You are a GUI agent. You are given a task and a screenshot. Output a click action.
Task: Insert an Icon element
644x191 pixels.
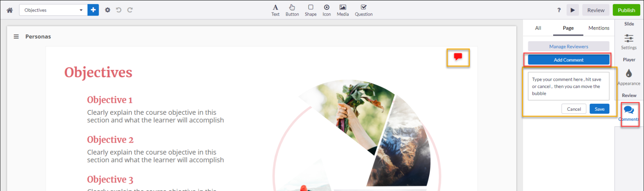326,10
